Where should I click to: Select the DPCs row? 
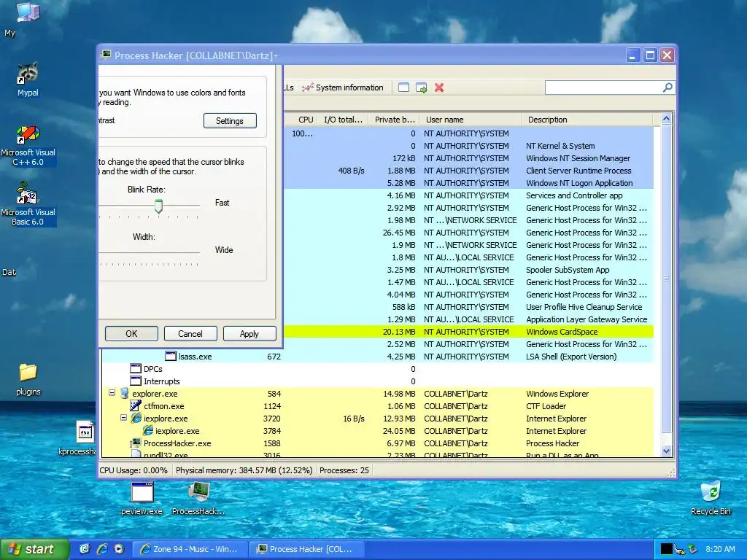(378, 369)
